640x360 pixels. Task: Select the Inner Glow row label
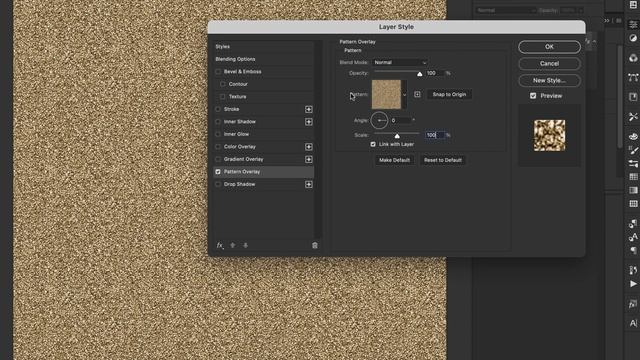(236, 134)
